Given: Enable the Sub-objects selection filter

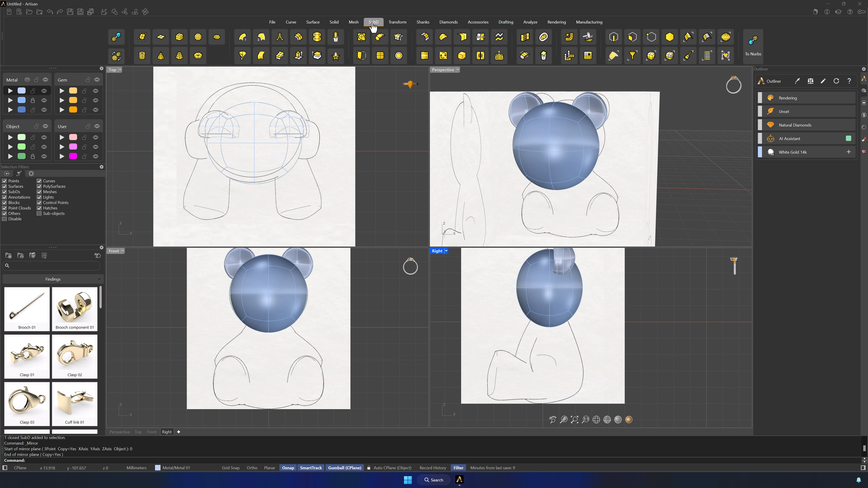Looking at the screenshot, I should [x=39, y=213].
